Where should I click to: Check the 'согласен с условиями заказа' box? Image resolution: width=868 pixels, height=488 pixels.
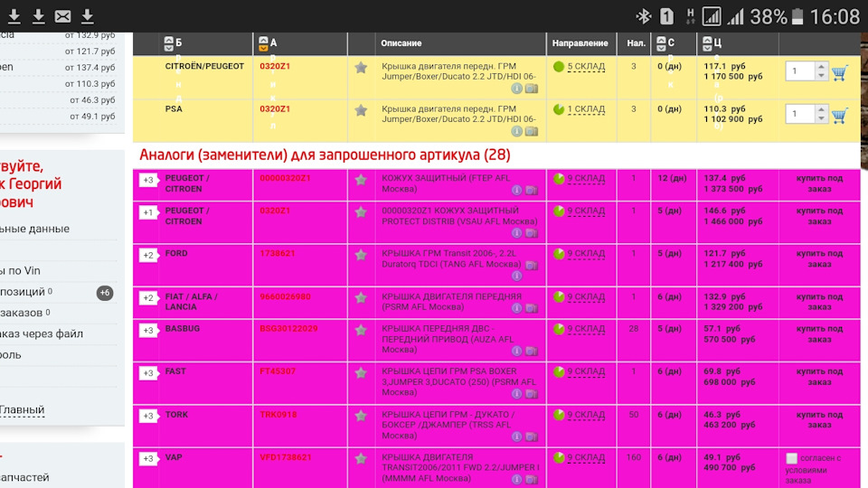tap(792, 458)
